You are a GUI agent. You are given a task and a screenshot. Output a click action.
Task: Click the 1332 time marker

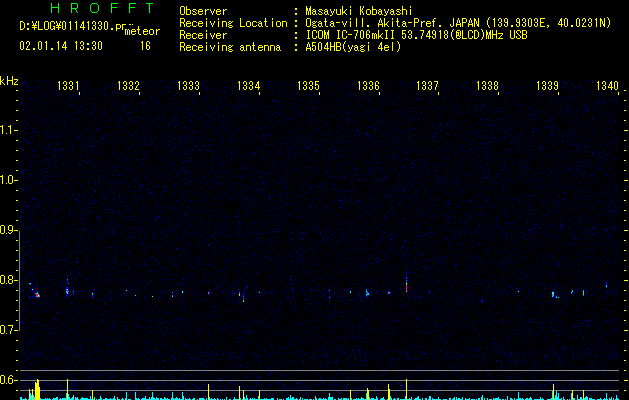(128, 85)
